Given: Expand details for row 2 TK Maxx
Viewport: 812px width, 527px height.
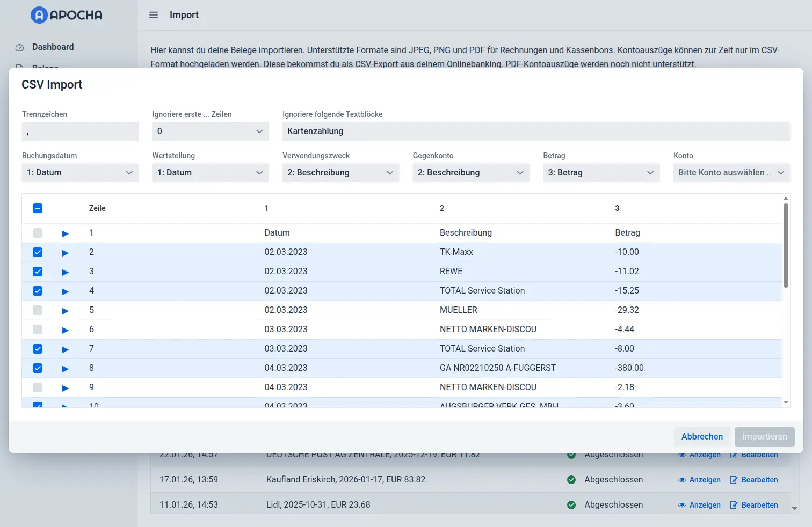Looking at the screenshot, I should click(x=65, y=252).
